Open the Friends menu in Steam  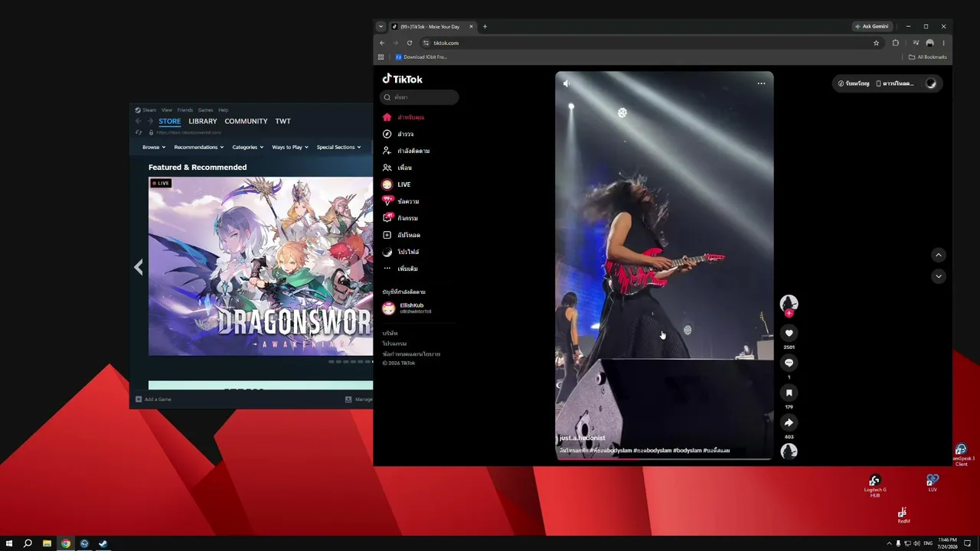(185, 110)
